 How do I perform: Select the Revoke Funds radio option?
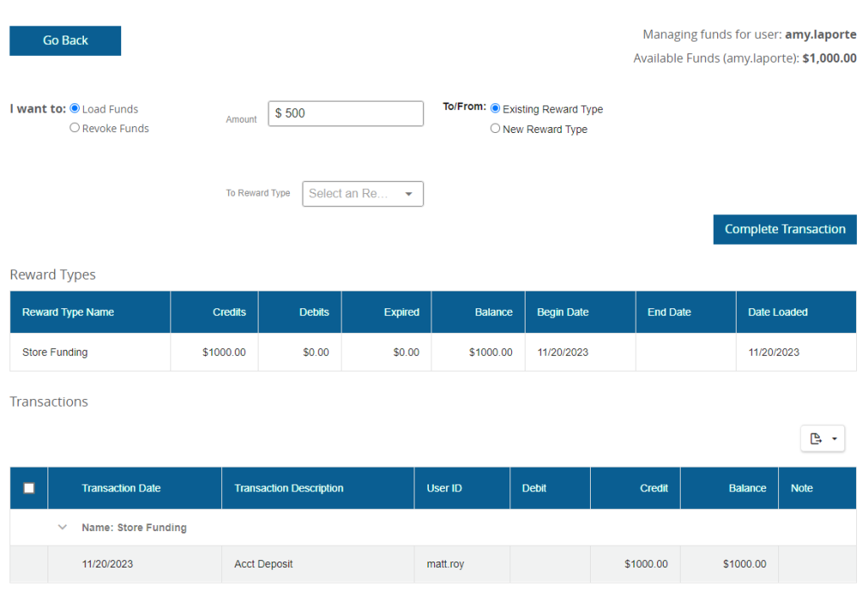(x=75, y=128)
